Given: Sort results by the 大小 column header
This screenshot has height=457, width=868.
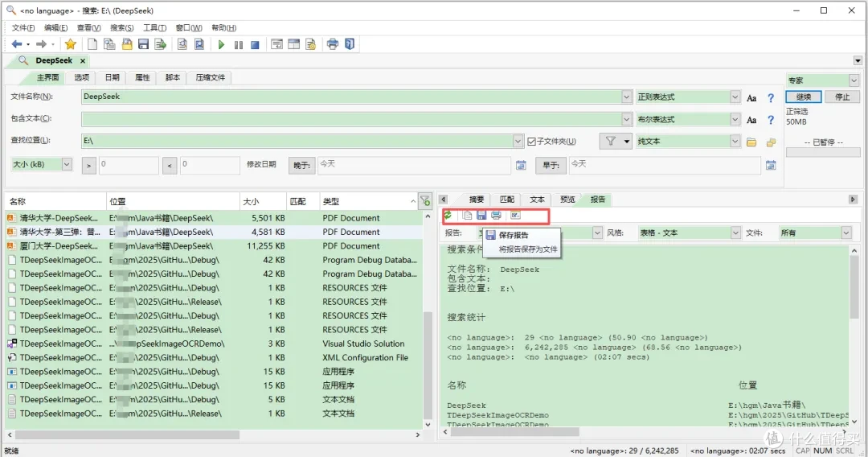Looking at the screenshot, I should point(263,201).
